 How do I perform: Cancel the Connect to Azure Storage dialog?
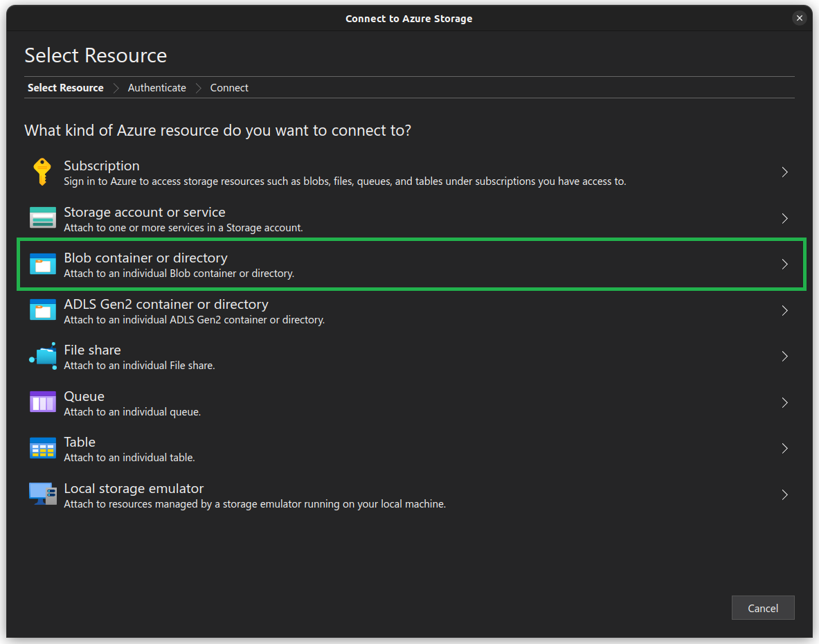tap(763, 608)
